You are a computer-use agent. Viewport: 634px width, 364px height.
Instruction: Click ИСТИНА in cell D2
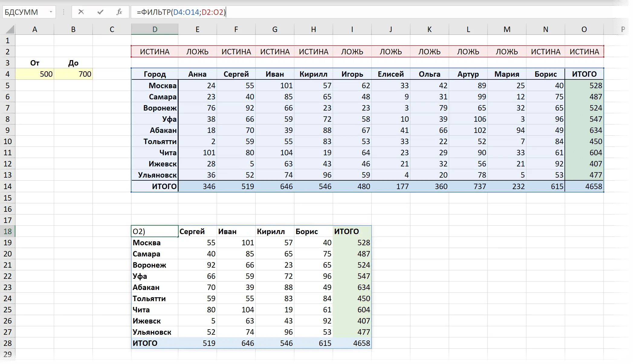pyautogui.click(x=155, y=52)
